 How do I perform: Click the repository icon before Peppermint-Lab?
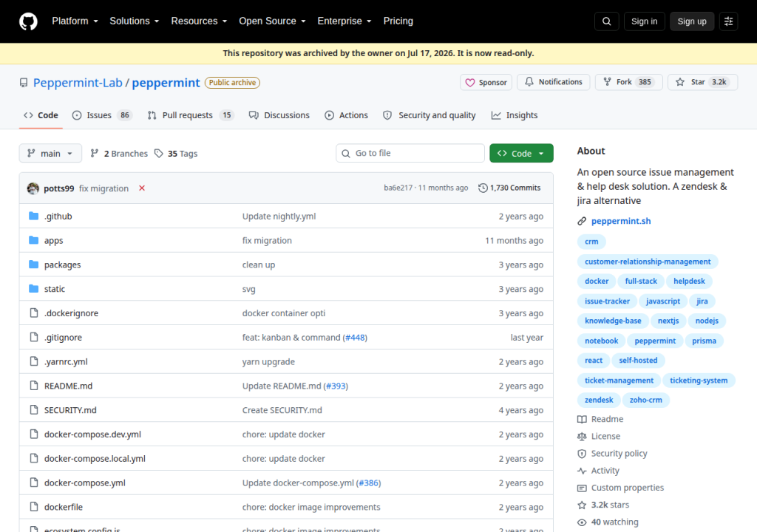click(24, 83)
